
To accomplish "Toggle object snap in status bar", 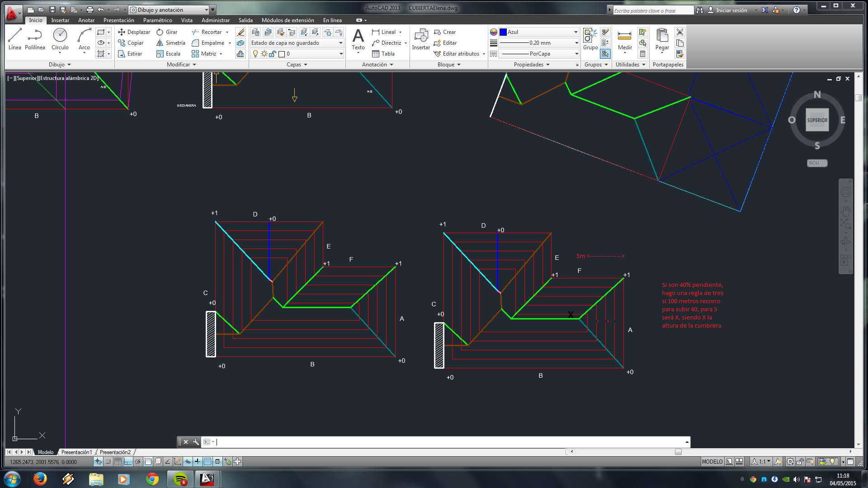I will [148, 461].
